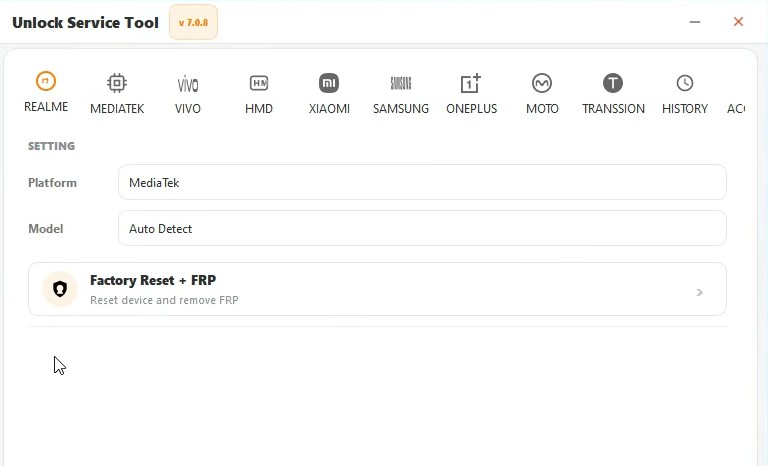Screen dimensions: 768x466
Task: Open the HISTORY tab
Action: coord(685,94)
